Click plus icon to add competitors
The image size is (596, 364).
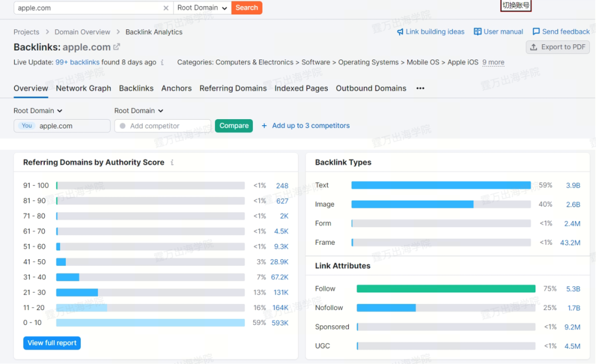coord(264,126)
